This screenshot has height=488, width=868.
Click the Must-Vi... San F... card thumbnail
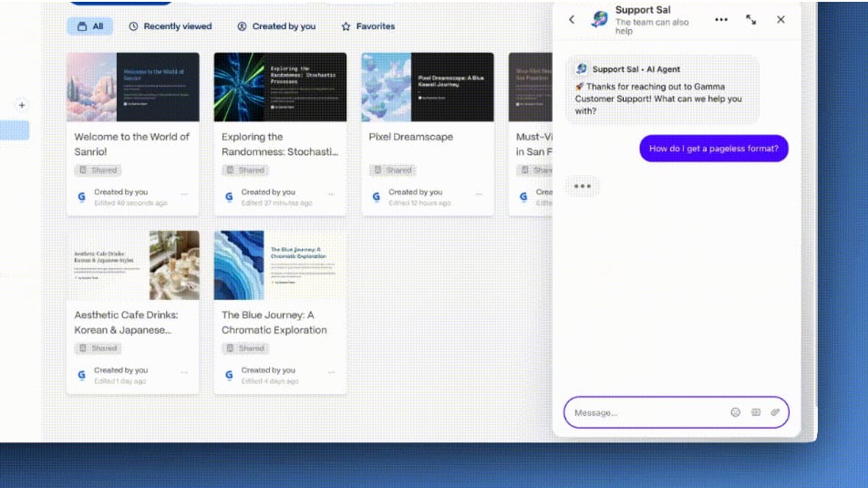531,87
